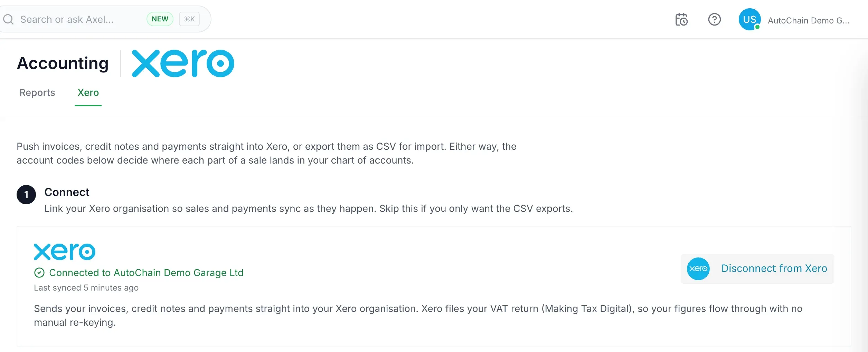
Task: Click the Accounting page heading
Action: (x=63, y=63)
